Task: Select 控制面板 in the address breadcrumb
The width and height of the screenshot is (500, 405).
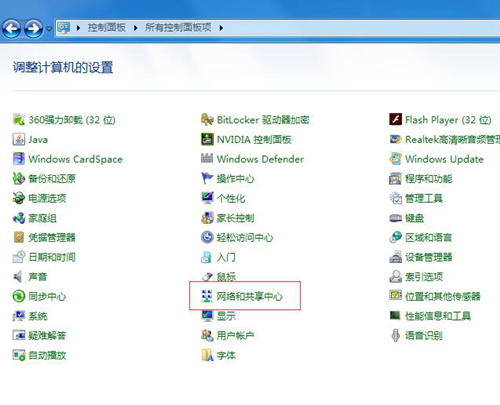Action: pos(107,28)
